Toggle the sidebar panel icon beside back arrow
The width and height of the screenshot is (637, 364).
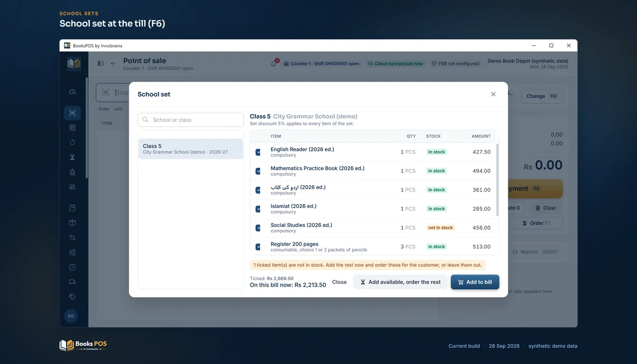coord(100,64)
